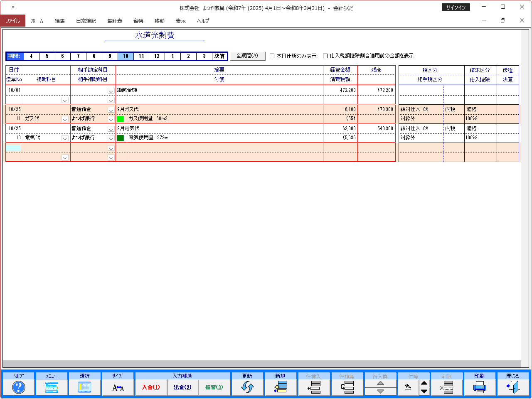Click the 全期間(A) button
This screenshot has width=532, height=399.
247,56
